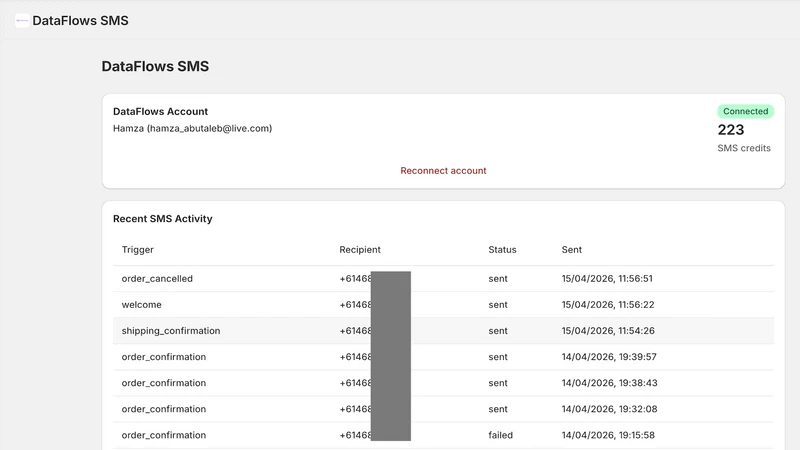
Task: Select the Hamza account email text
Action: 192,129
